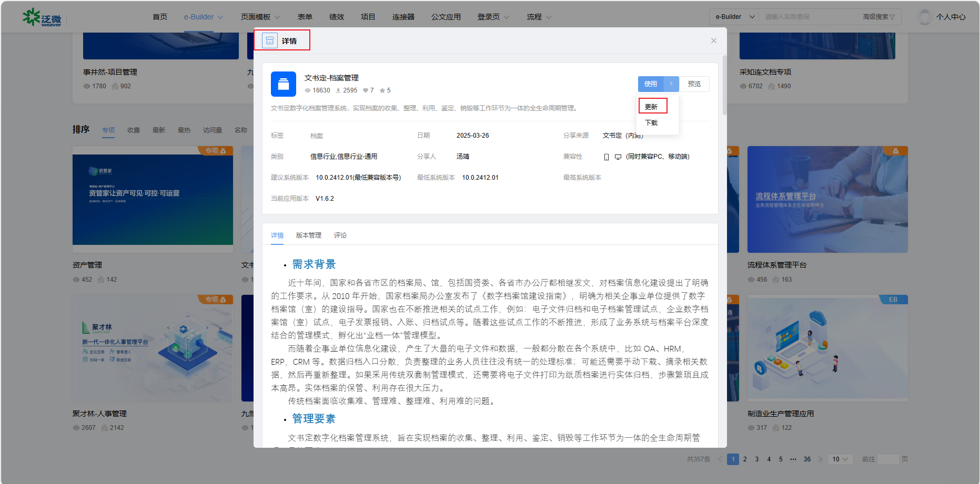Click the star favorites icon for 5

(x=382, y=90)
